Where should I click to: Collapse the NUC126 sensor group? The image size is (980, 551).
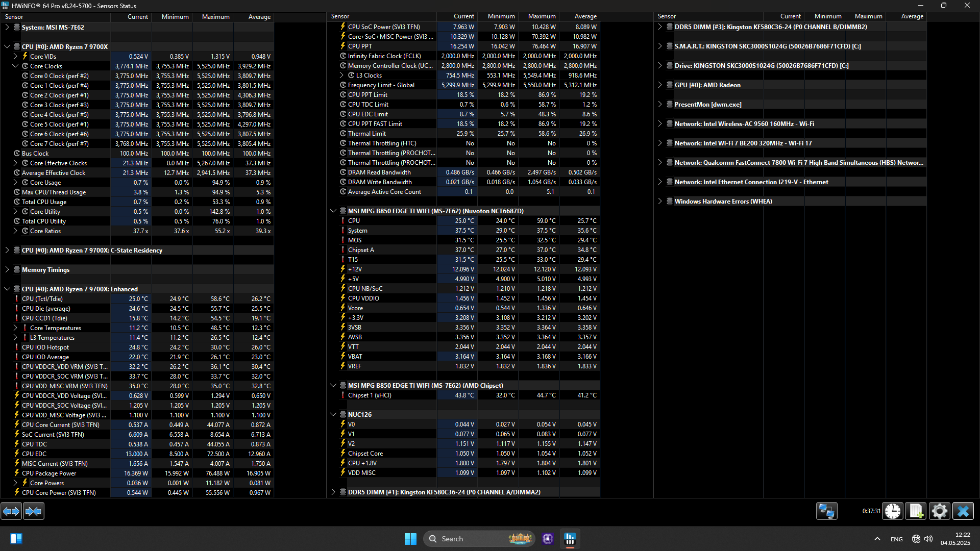click(x=333, y=414)
